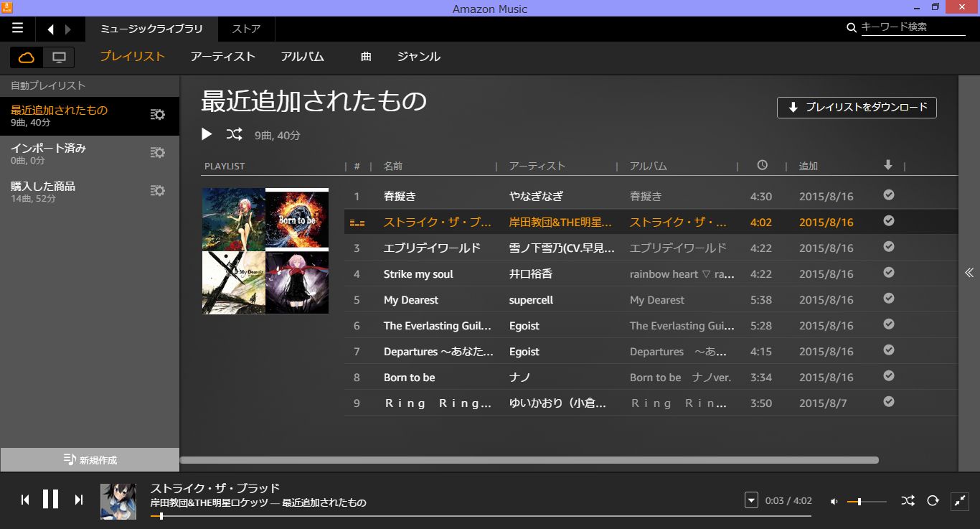Screen dimensions: 980x529
Task: Skip to the previous track
Action: [x=25, y=500]
